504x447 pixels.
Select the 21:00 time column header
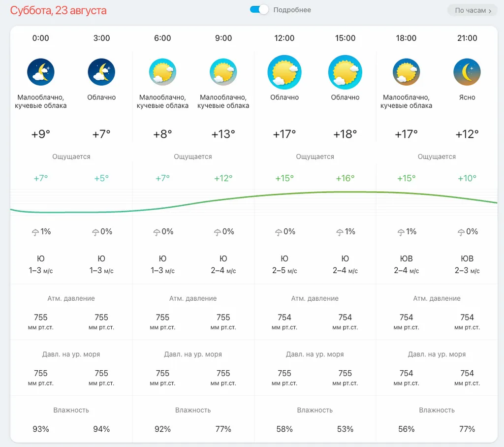click(467, 38)
